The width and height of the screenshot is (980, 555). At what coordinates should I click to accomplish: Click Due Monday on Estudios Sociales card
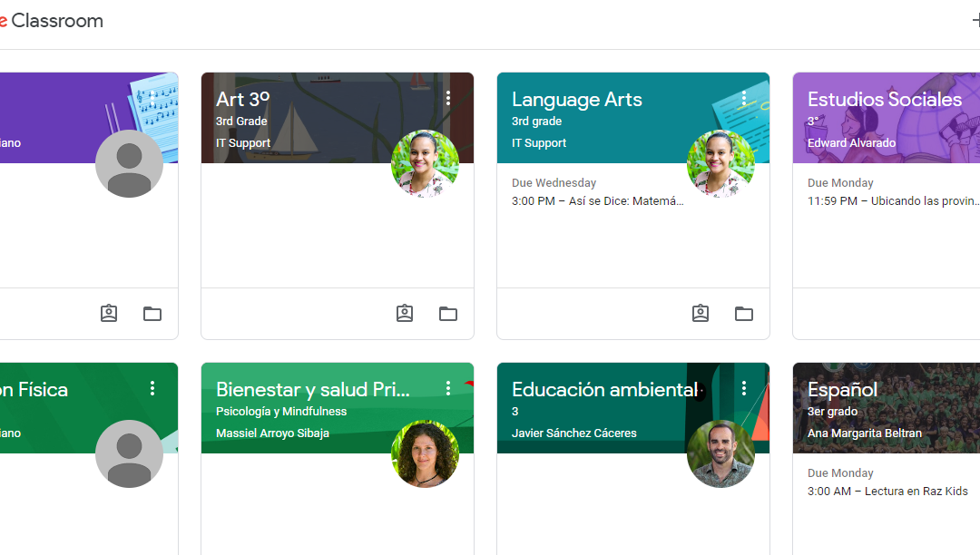(840, 183)
